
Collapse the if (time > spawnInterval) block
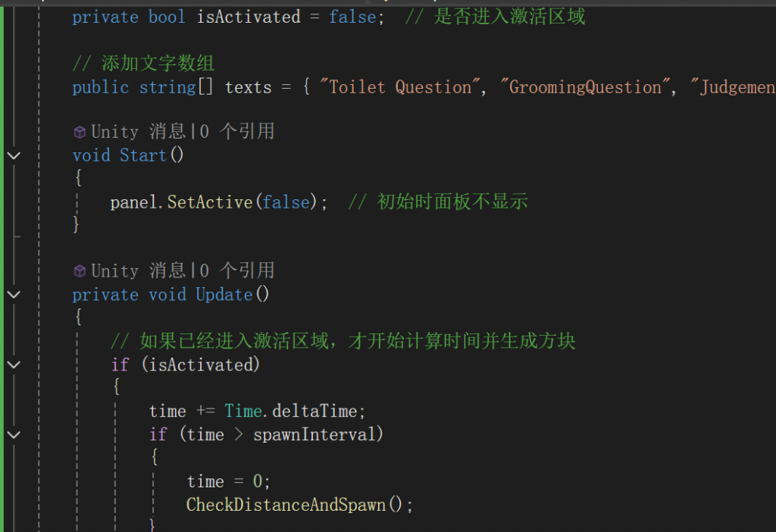click(14, 435)
